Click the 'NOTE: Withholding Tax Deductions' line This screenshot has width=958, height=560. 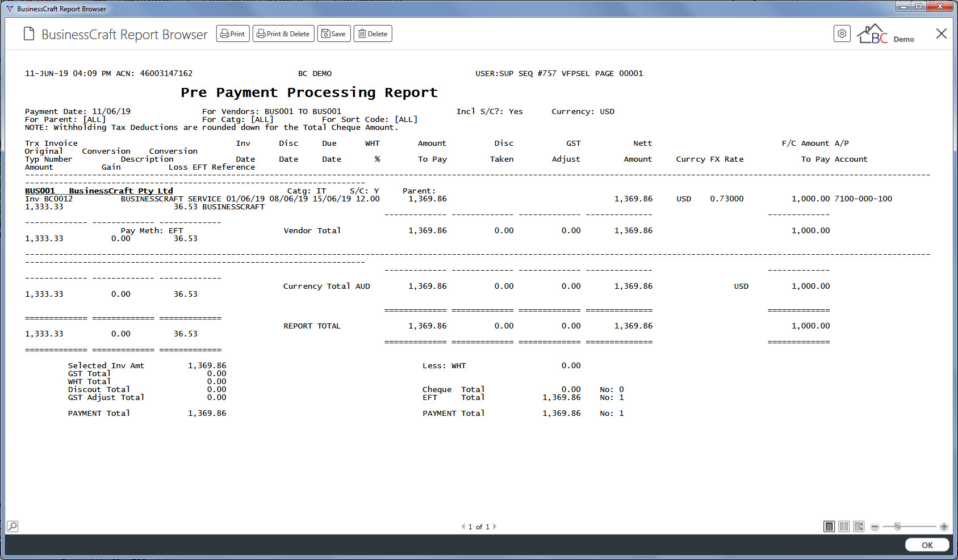[x=211, y=127]
